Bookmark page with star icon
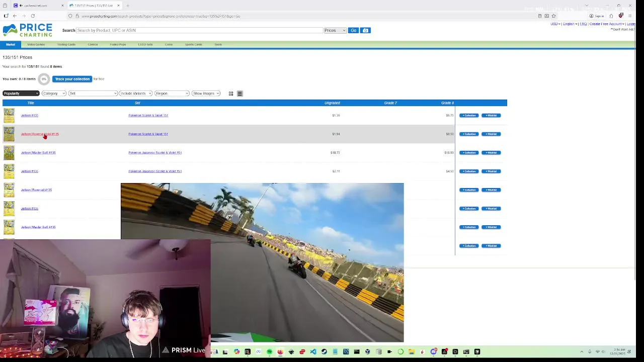 tap(553, 16)
